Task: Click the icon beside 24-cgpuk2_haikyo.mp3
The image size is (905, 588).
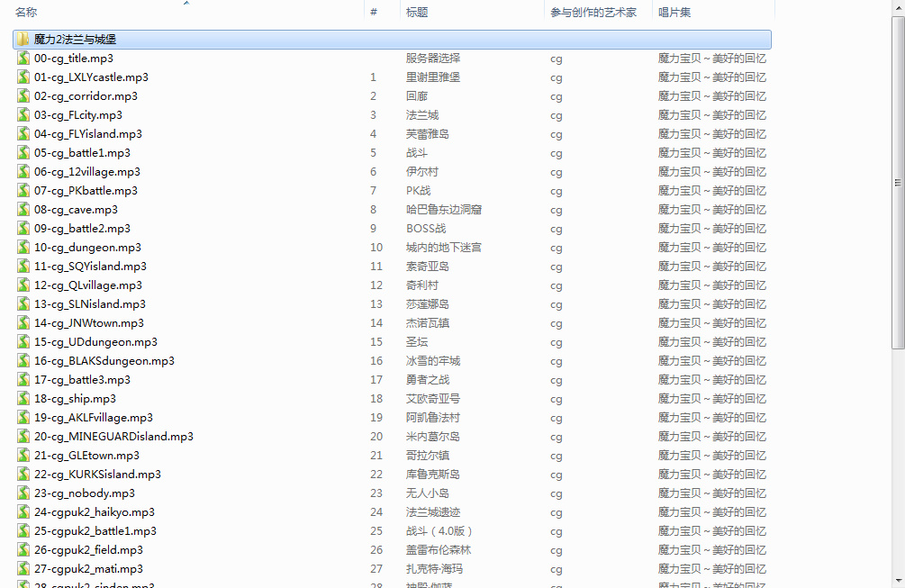Action: (x=23, y=511)
